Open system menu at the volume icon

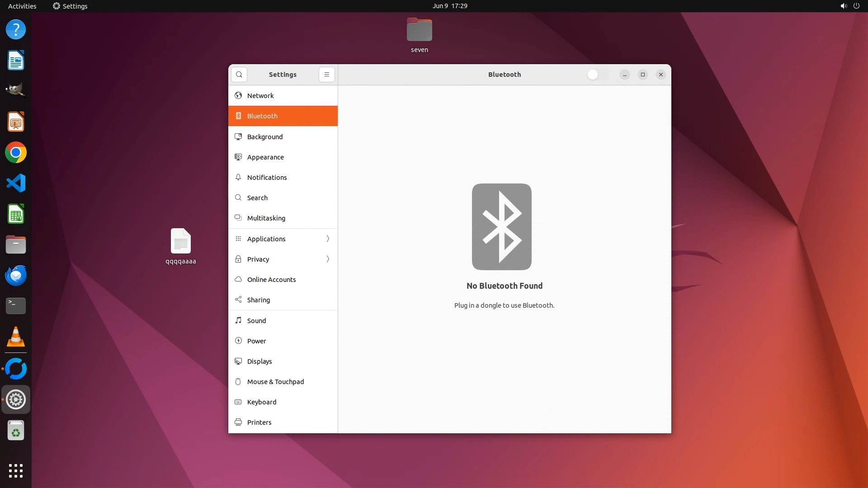tap(843, 6)
